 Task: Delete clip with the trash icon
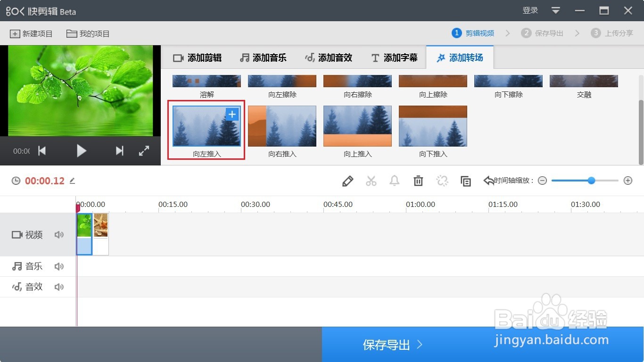(418, 181)
